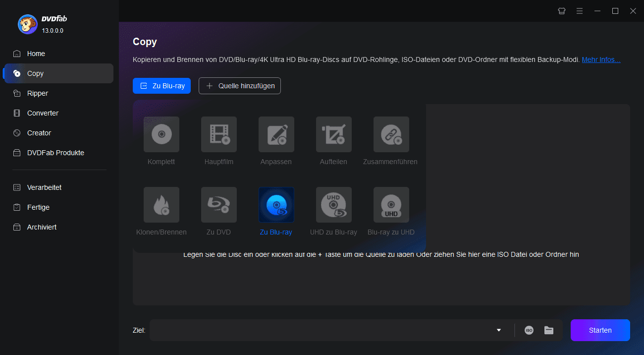Choose the Zu DVD mode icon
The height and width of the screenshot is (355, 644).
(218, 205)
